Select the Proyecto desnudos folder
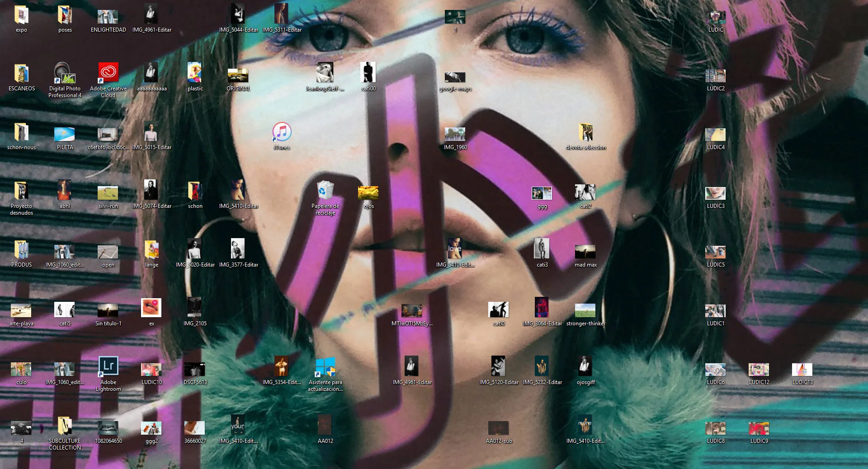 (x=21, y=191)
